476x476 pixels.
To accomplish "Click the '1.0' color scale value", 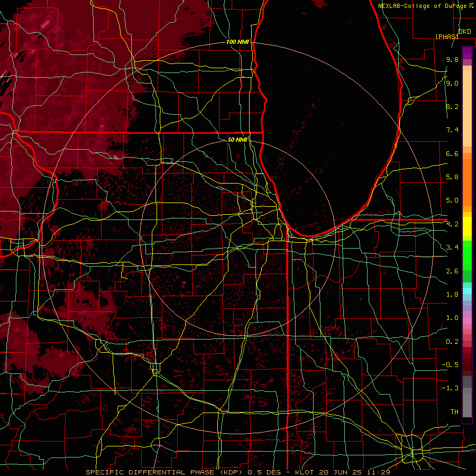I will 452,318.
